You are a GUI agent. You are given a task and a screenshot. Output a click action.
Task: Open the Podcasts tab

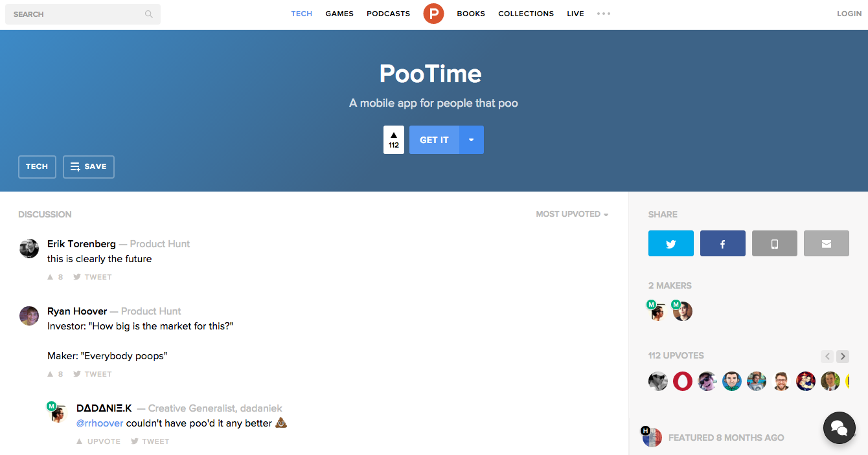388,14
